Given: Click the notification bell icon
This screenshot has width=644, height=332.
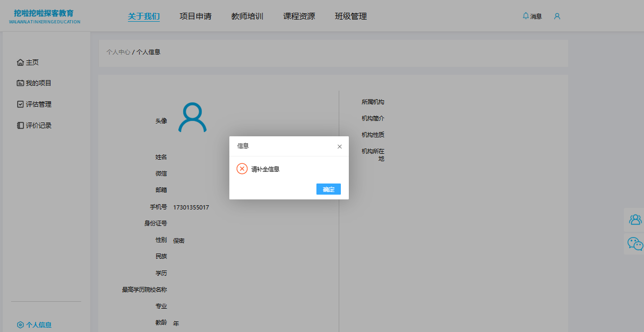Looking at the screenshot, I should [x=526, y=16].
